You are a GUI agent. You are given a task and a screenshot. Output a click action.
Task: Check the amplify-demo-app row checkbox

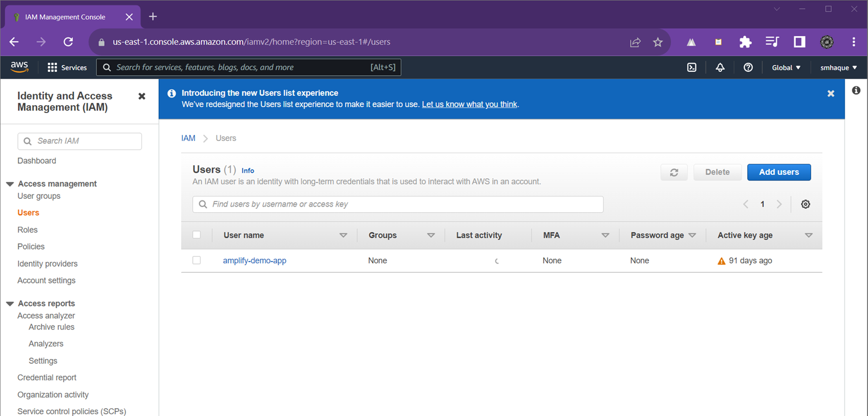197,261
